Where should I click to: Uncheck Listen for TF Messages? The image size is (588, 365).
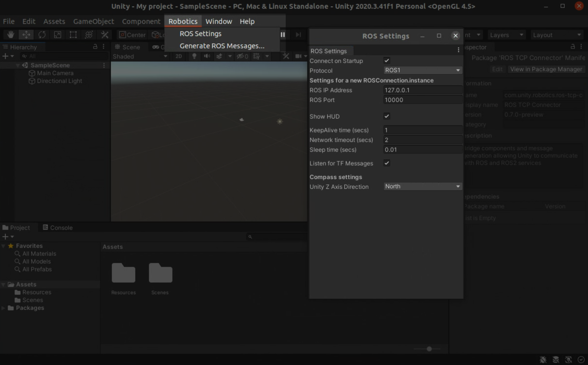click(x=387, y=163)
